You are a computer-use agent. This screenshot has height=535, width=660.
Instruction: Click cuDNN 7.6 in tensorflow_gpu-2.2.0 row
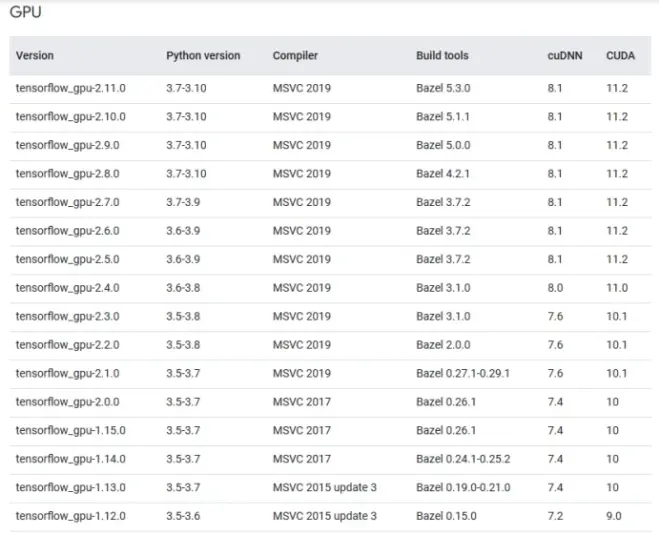[x=555, y=345]
